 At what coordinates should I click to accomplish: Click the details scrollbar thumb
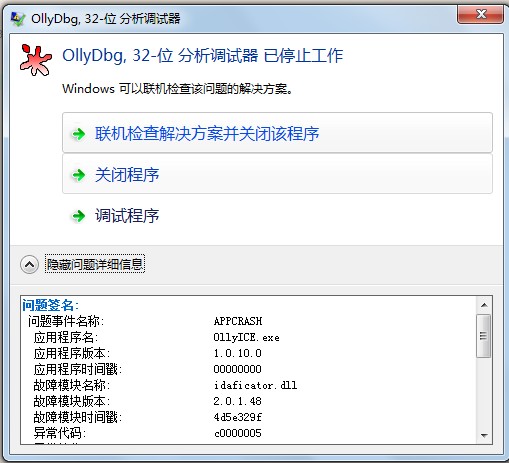(x=484, y=336)
